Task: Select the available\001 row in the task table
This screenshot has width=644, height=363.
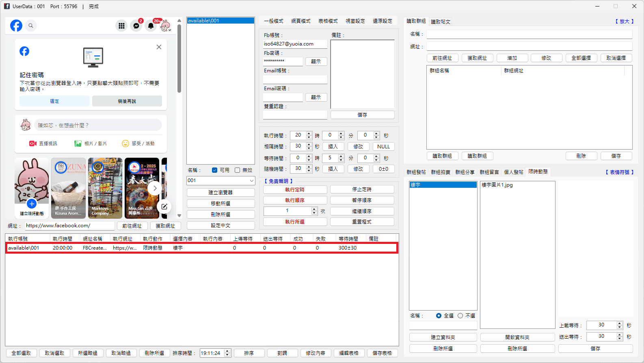Action: [x=202, y=248]
